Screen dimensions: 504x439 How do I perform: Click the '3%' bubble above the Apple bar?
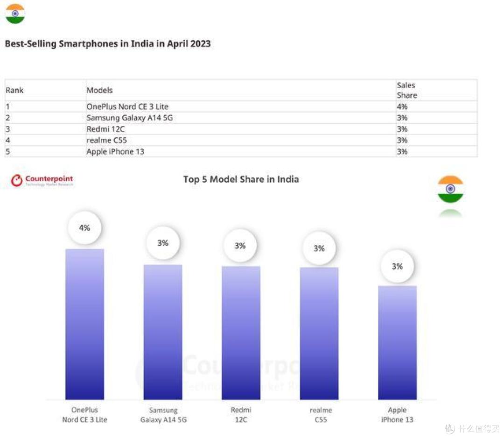point(397,266)
